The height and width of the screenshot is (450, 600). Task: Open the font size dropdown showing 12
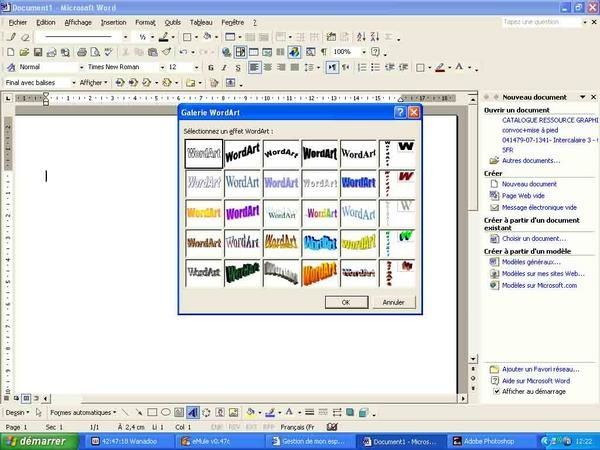(196, 67)
